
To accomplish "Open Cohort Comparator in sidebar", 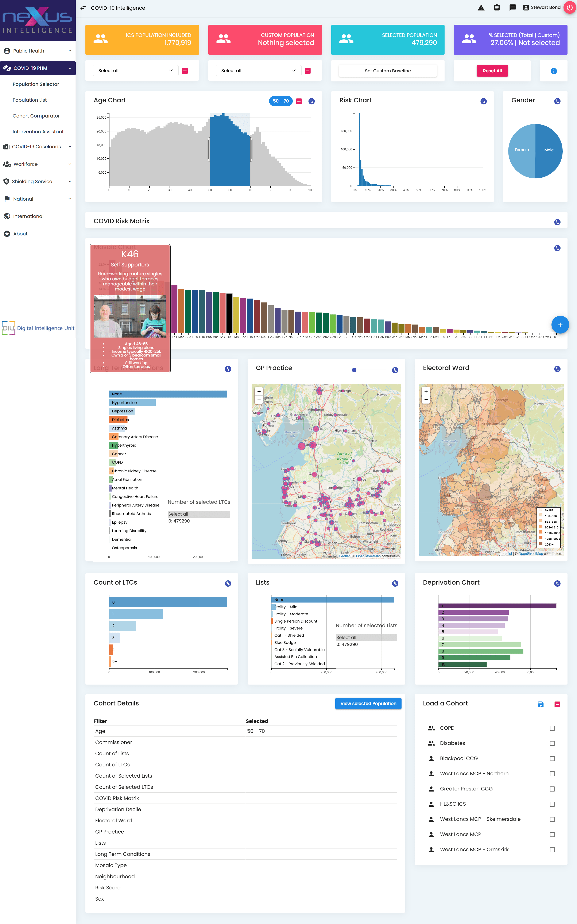I will (36, 116).
